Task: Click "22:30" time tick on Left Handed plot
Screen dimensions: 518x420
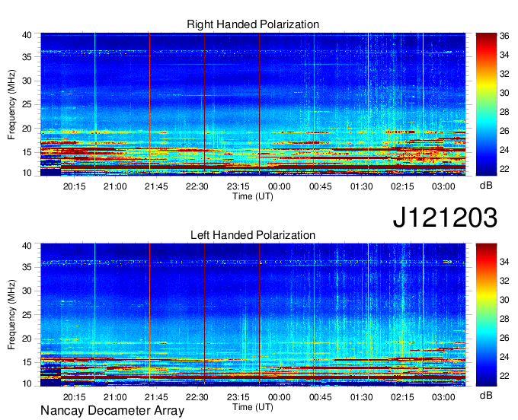Action: (197, 397)
